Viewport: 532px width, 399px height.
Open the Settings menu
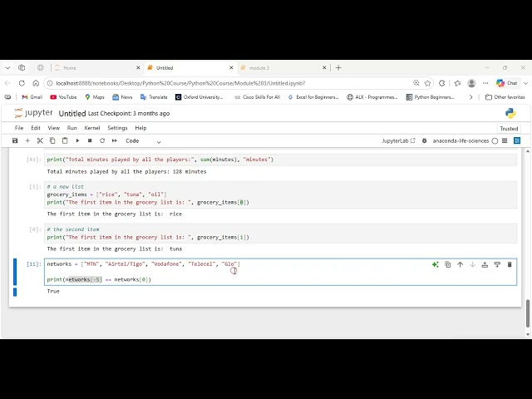[117, 128]
